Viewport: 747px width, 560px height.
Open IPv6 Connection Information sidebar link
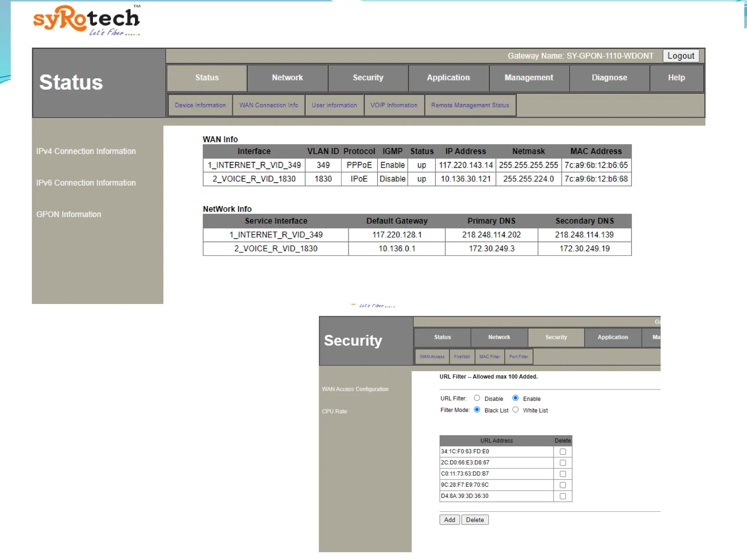click(x=86, y=183)
